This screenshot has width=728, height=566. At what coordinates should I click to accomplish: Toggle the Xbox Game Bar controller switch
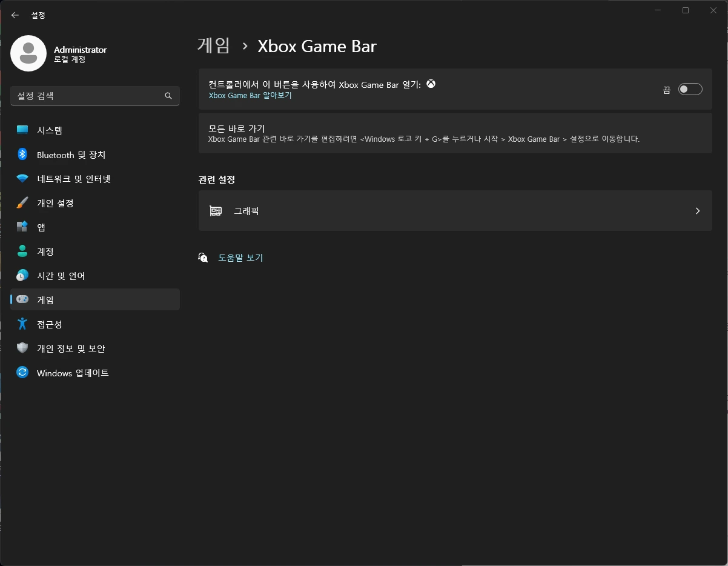pos(690,89)
